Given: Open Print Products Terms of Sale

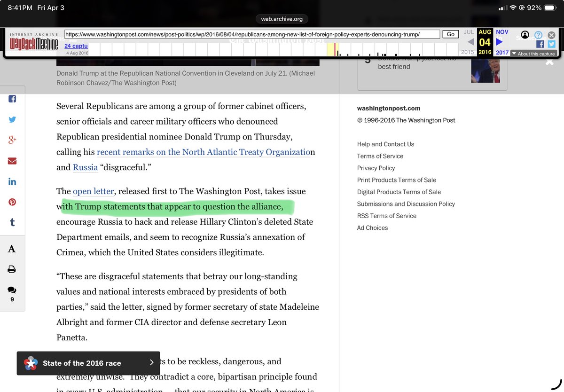Looking at the screenshot, I should pyautogui.click(x=397, y=180).
